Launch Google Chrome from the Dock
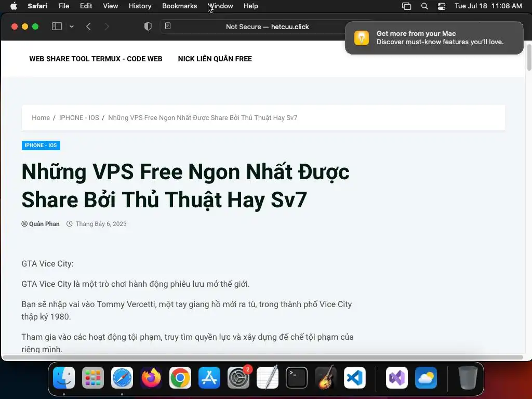 click(x=180, y=378)
